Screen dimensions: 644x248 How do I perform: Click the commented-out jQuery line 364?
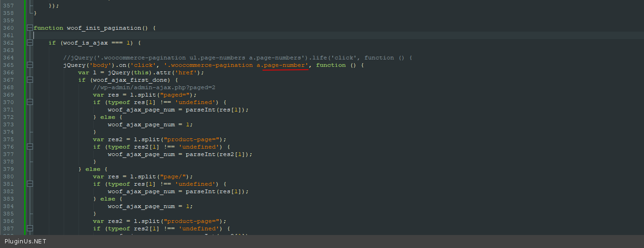coord(238,58)
